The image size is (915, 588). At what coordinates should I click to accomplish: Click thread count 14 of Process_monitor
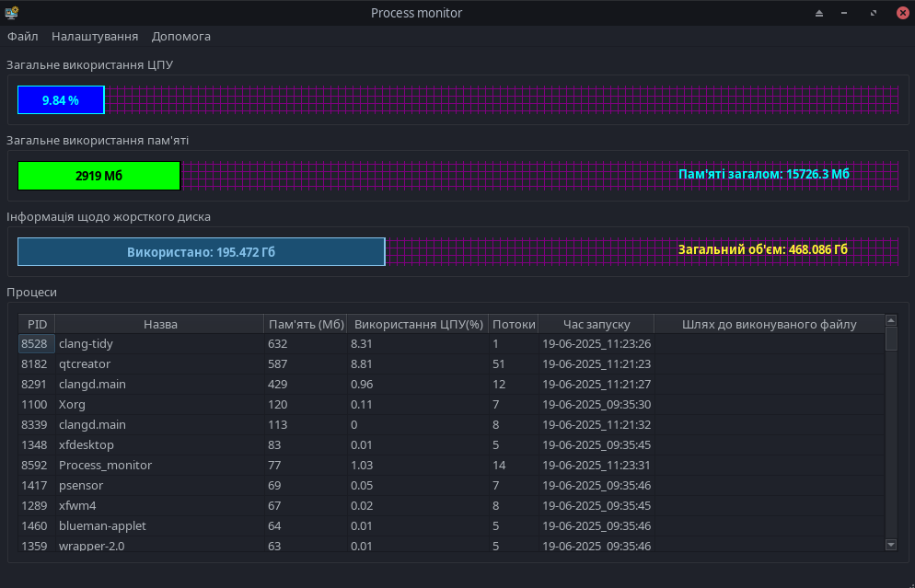point(499,465)
